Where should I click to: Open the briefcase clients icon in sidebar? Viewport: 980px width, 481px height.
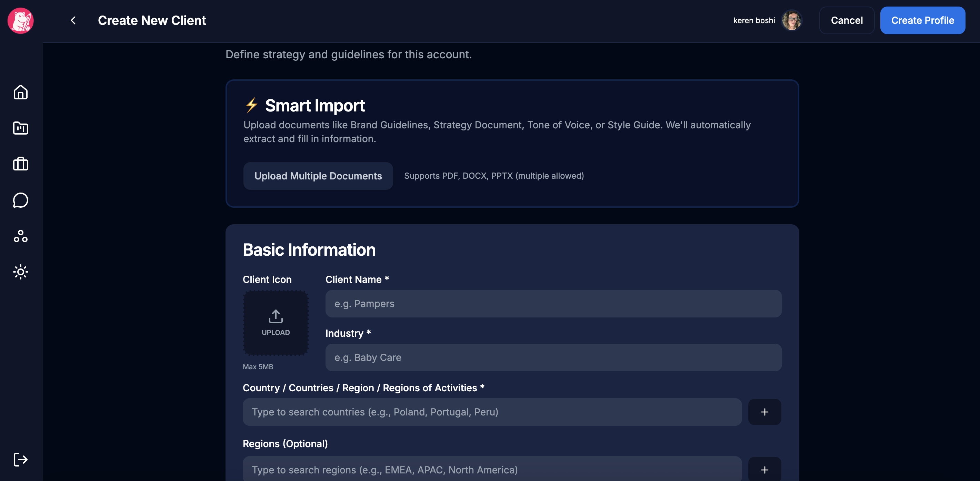(21, 164)
